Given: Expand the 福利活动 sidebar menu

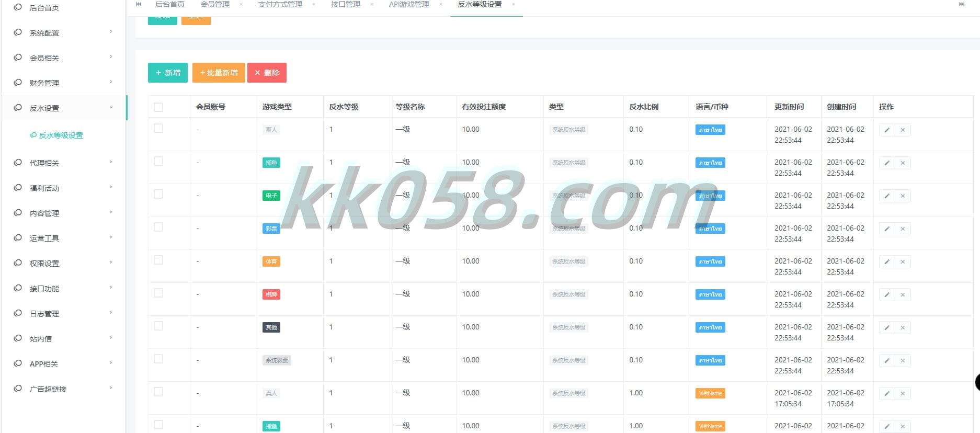Looking at the screenshot, I should (63, 188).
